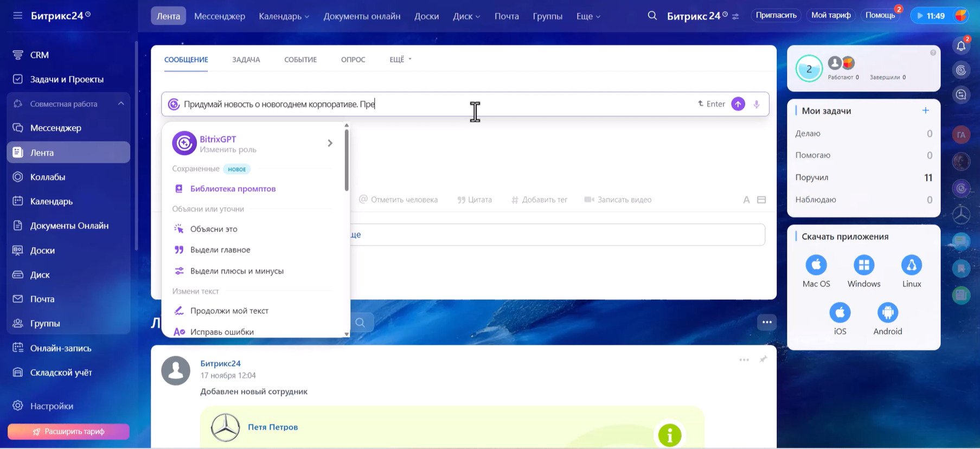Open the ГА user avatar in the right rail
The height and width of the screenshot is (449, 980).
pyautogui.click(x=961, y=135)
